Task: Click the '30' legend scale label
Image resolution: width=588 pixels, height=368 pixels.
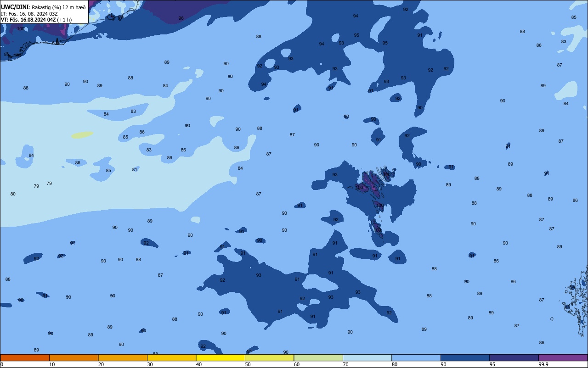Action: coord(150,364)
